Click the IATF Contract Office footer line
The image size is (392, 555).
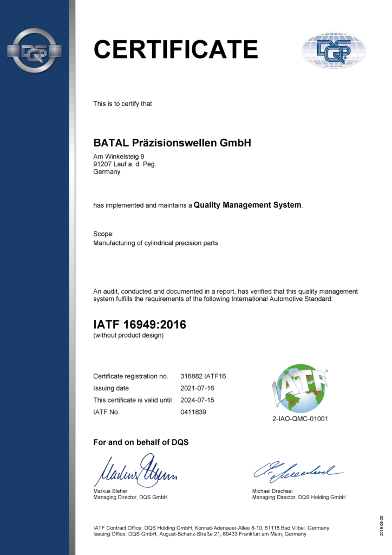tap(211, 527)
